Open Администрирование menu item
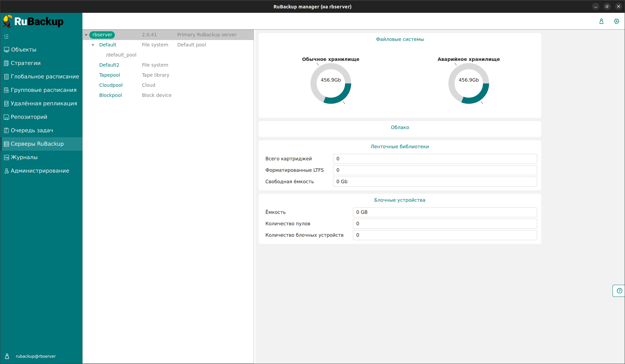 (40, 171)
